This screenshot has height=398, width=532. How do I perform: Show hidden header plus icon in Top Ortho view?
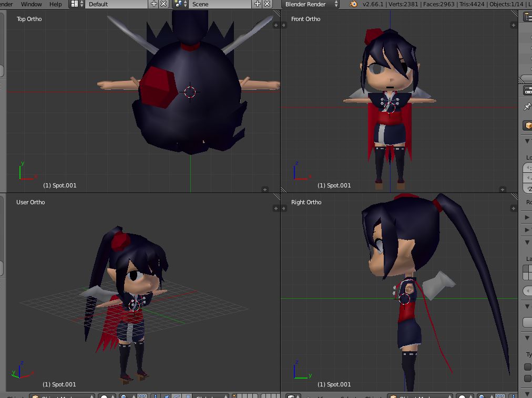(x=265, y=189)
